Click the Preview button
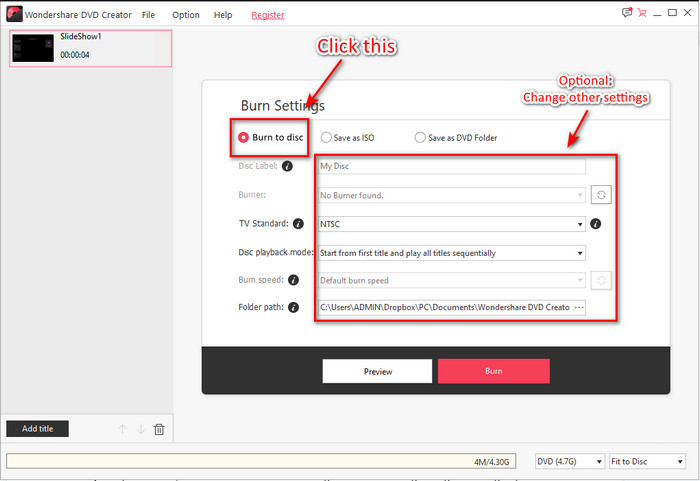This screenshot has width=700, height=481. click(x=377, y=371)
